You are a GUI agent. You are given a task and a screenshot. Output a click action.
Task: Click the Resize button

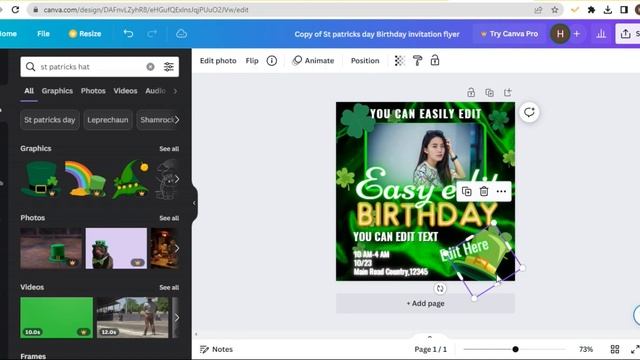point(85,34)
